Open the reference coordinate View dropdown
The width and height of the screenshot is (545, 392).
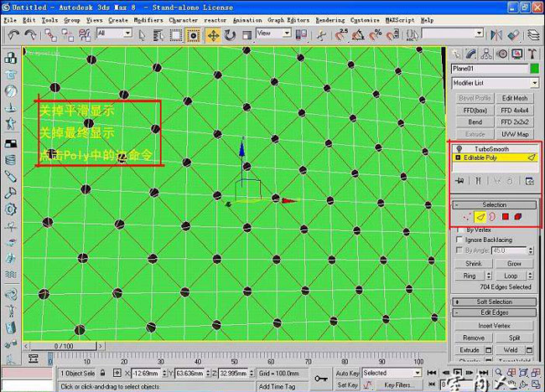[273, 33]
